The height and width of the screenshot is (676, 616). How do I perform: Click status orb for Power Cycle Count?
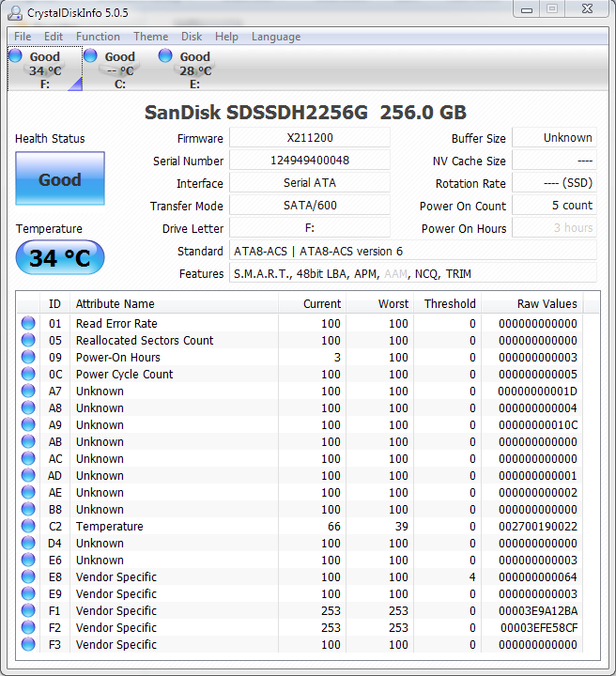(x=28, y=375)
